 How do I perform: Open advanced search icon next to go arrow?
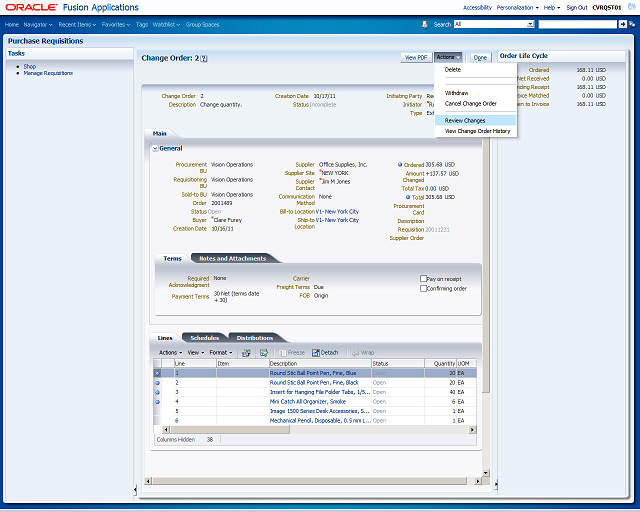pyautogui.click(x=632, y=24)
